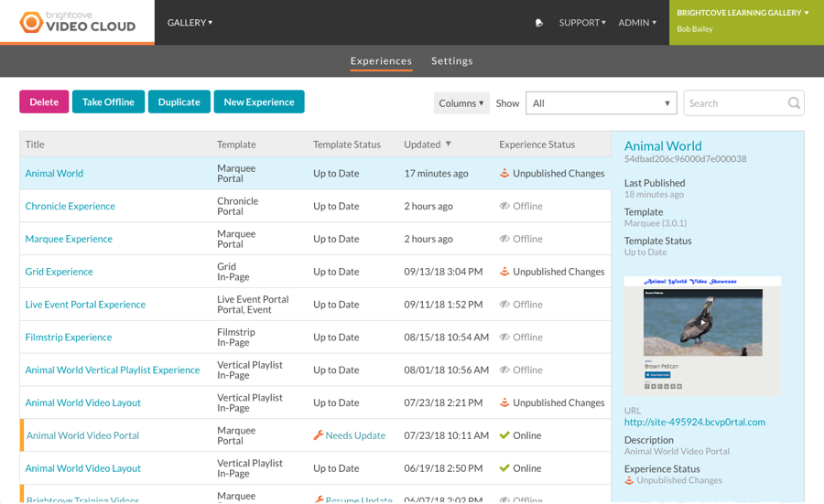
Task: Sort by the Title column header
Action: pyautogui.click(x=35, y=145)
